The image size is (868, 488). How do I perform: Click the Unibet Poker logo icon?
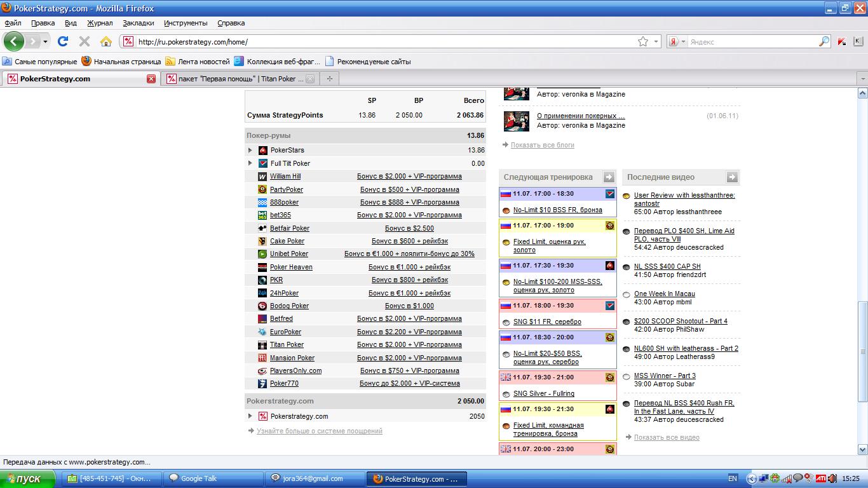[262, 254]
